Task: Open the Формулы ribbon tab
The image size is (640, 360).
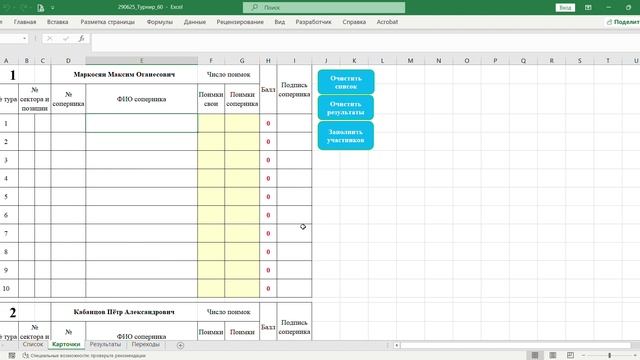Action: tap(160, 22)
